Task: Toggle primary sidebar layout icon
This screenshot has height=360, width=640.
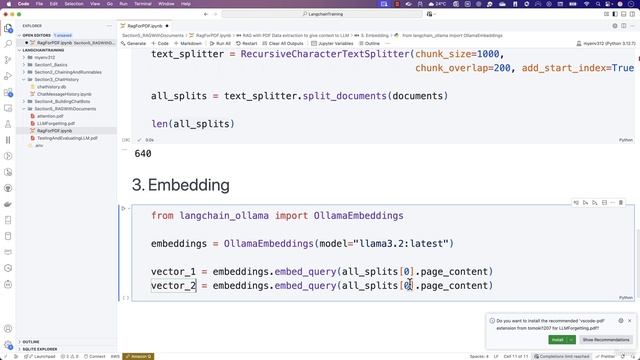Action: pyautogui.click(x=615, y=14)
